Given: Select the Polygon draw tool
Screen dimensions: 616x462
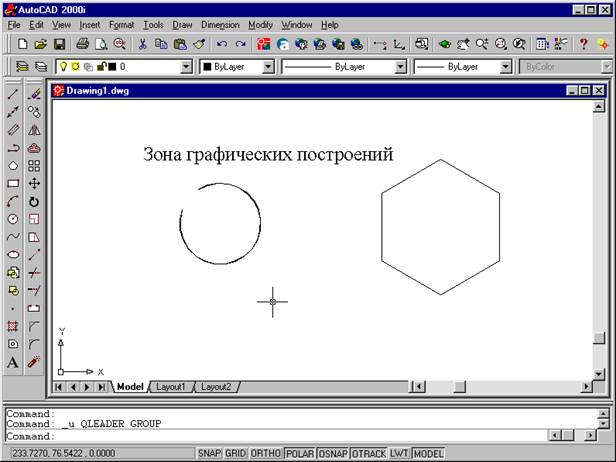Looking at the screenshot, I should 13,165.
